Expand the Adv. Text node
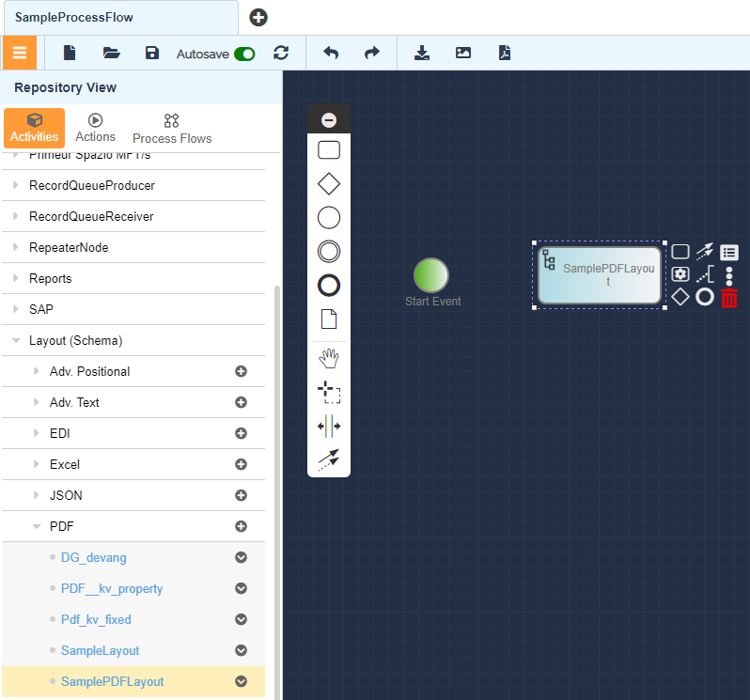750x700 pixels. coord(37,402)
